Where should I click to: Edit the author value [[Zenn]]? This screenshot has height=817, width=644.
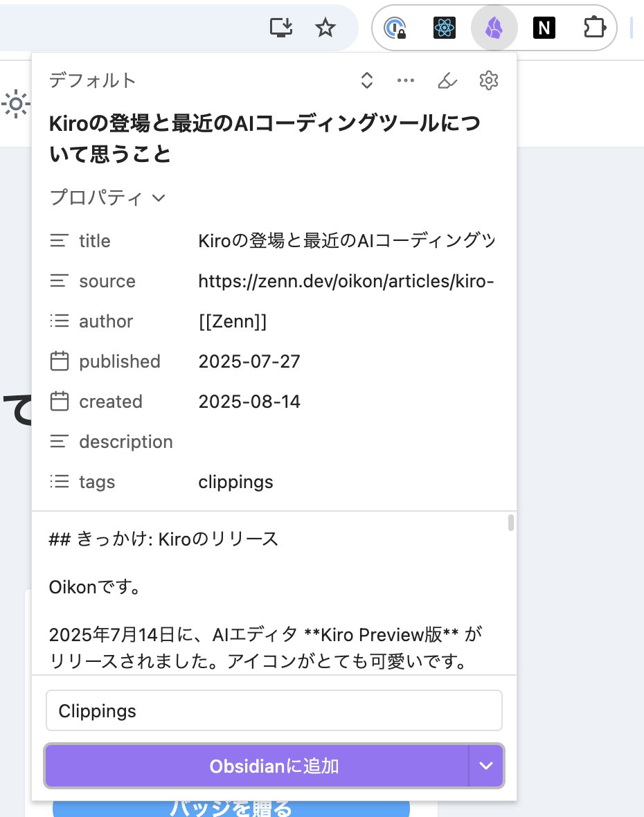tap(233, 321)
